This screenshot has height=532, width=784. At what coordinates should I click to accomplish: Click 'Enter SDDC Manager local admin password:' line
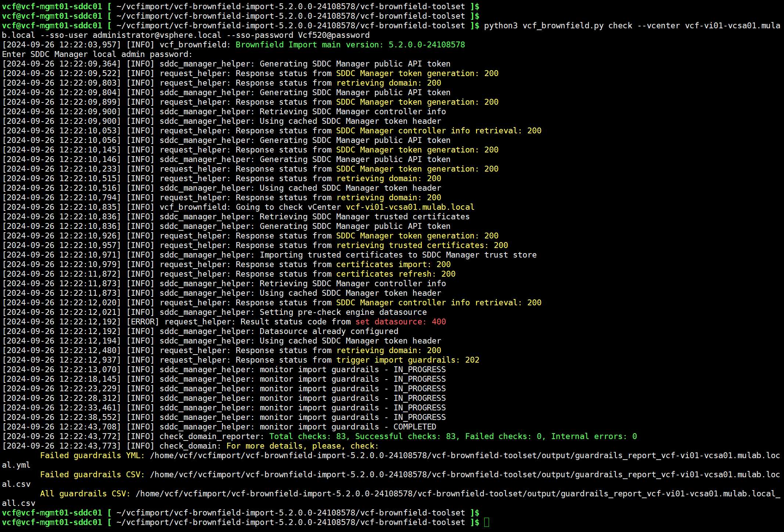[x=97, y=54]
